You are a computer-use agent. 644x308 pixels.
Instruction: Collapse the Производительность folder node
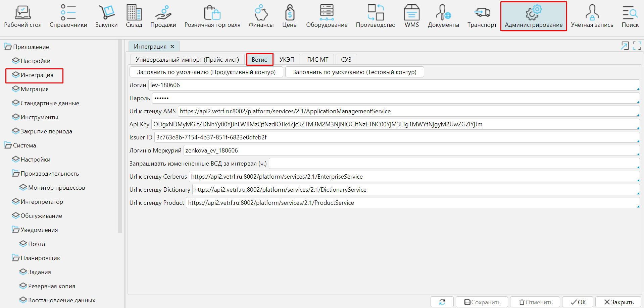click(x=15, y=174)
